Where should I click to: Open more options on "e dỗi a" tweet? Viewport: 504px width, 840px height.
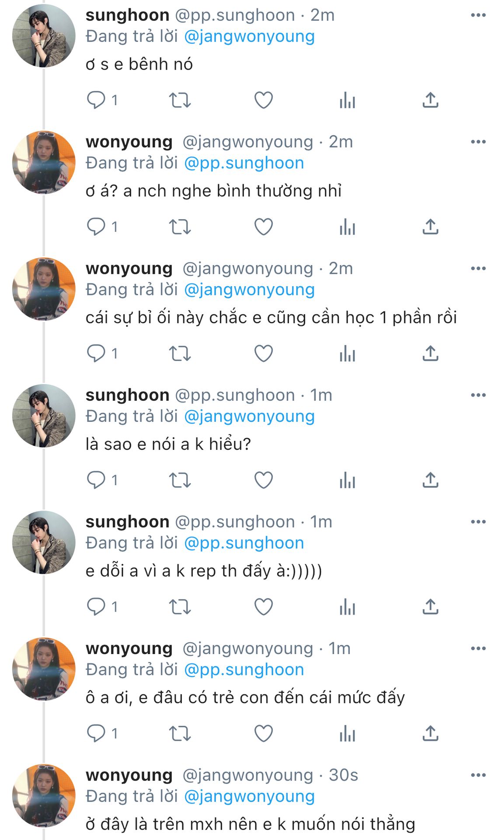coord(478,522)
